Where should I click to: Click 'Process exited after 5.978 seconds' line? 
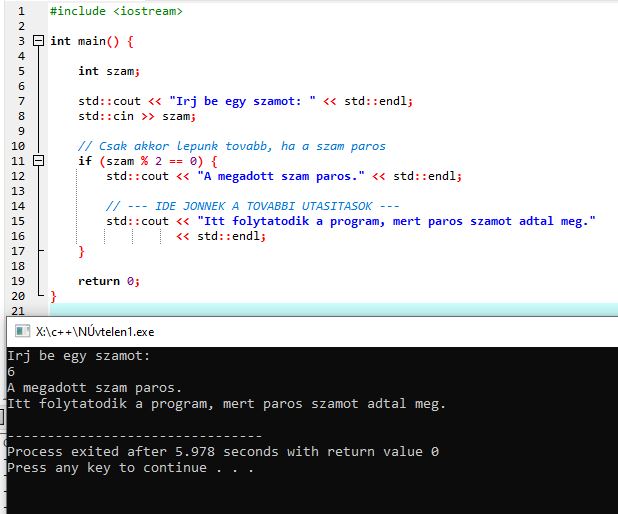(223, 452)
